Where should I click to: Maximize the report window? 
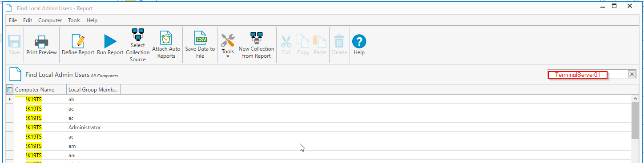pyautogui.click(x=614, y=6)
